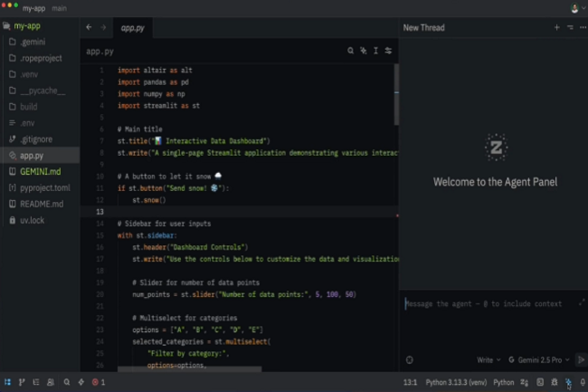Open the git panel from status bar
The width and height of the screenshot is (588, 392).
tap(22, 382)
